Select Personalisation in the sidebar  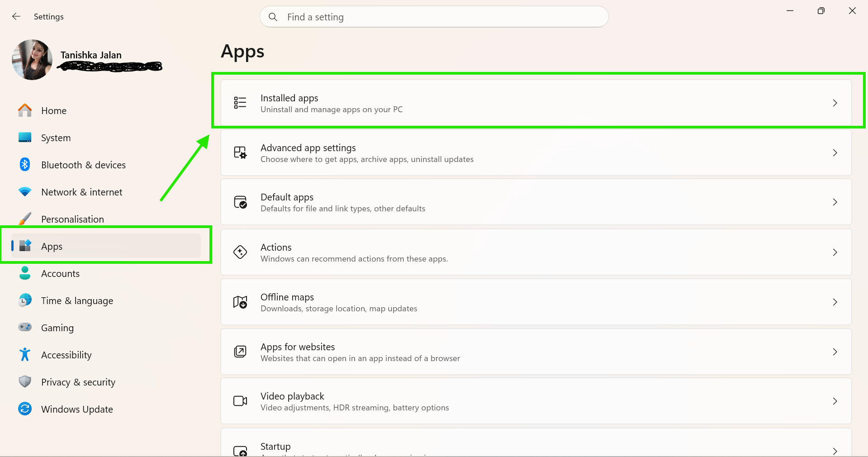(106, 219)
